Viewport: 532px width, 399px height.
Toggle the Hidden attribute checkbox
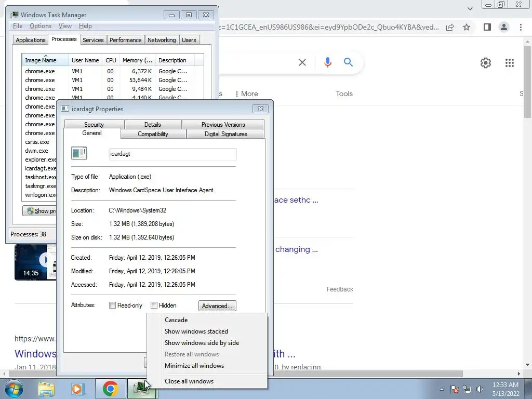click(154, 305)
